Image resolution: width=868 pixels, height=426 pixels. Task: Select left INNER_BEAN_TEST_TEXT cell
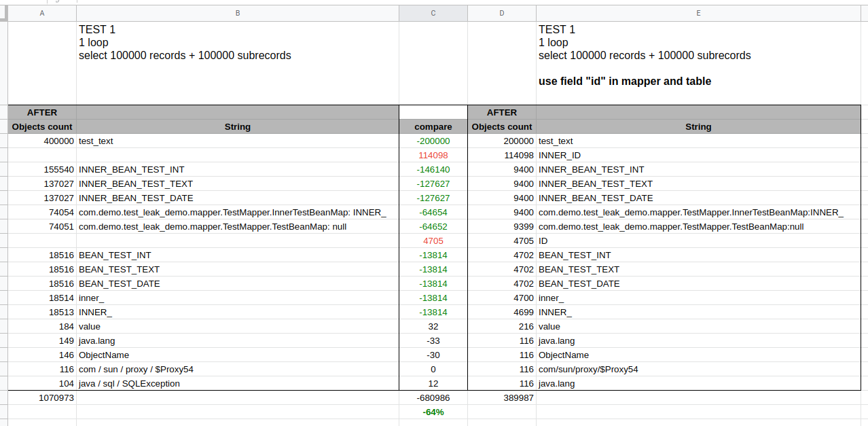[238, 183]
